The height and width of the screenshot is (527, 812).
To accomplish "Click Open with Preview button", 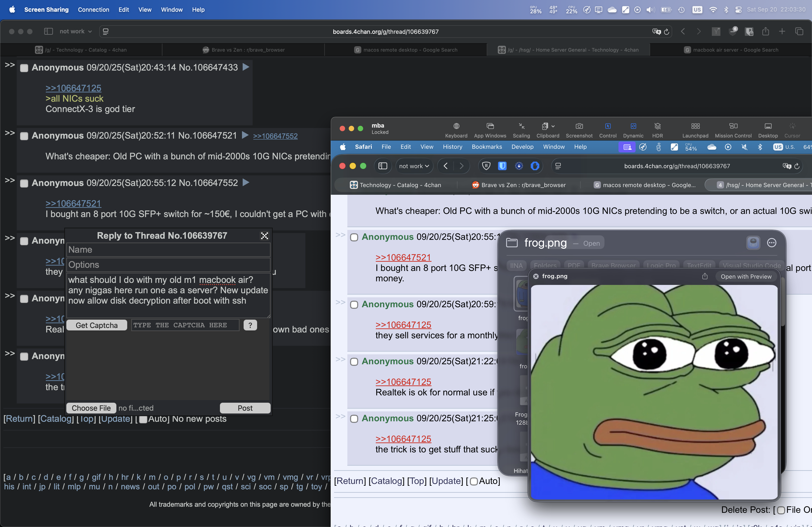I will pos(746,276).
